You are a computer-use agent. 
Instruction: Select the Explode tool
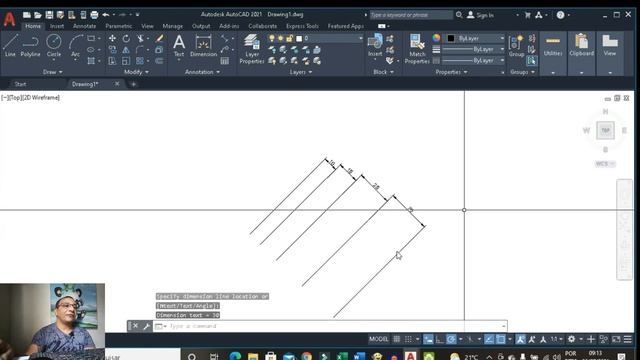tap(159, 50)
